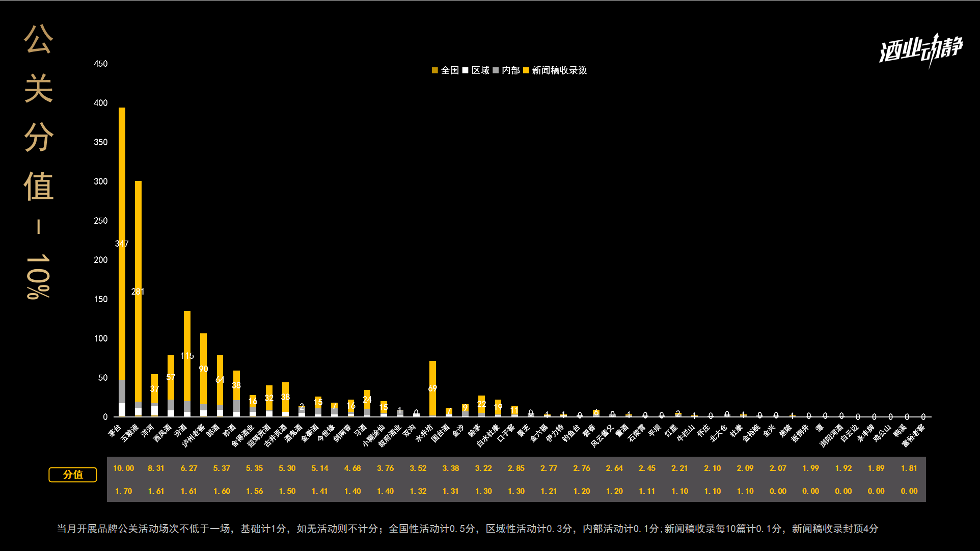
Task: Click the 分值 label box
Action: point(73,475)
